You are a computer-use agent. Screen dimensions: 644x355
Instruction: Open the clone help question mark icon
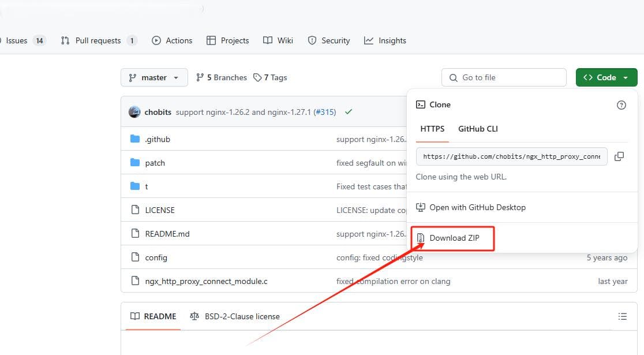(x=621, y=105)
